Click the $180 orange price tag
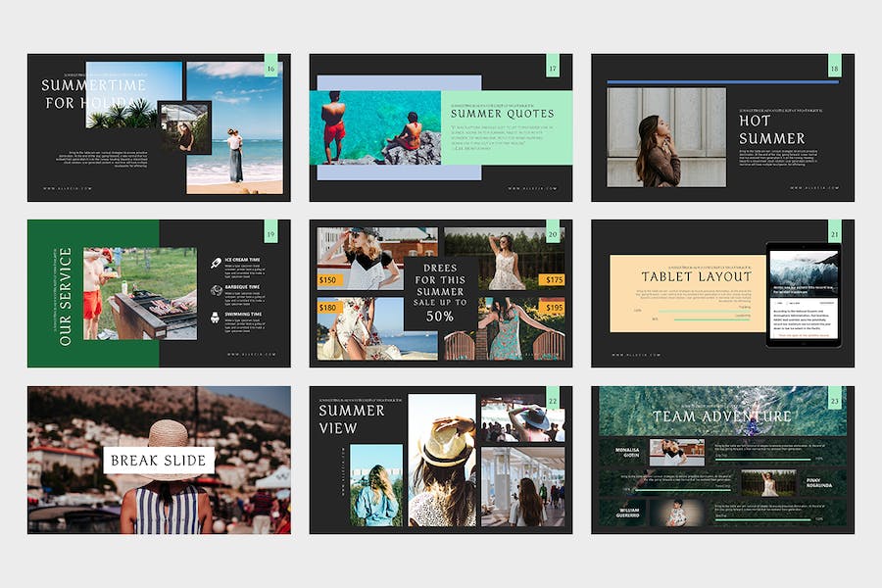 point(327,307)
